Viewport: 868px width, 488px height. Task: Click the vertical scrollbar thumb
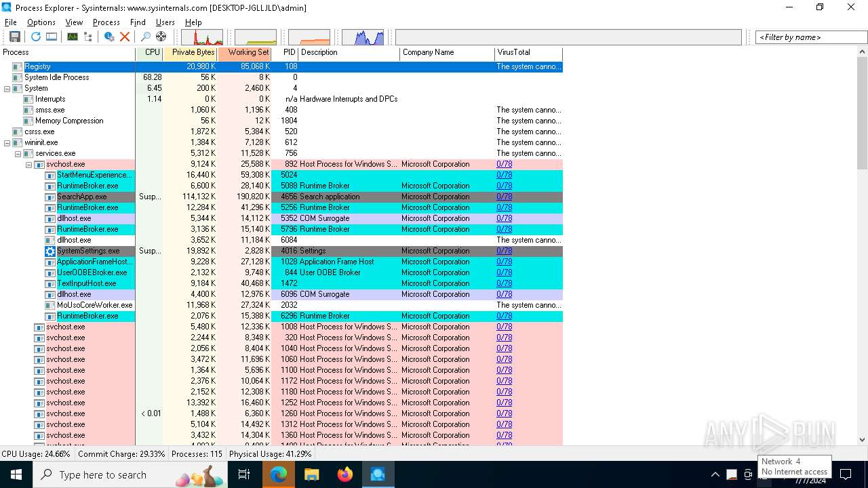[862, 114]
